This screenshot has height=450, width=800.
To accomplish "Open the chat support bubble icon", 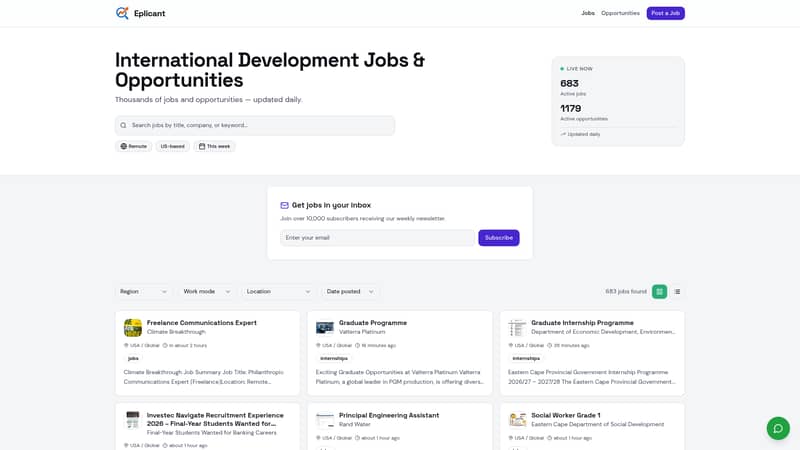I will tap(778, 428).
